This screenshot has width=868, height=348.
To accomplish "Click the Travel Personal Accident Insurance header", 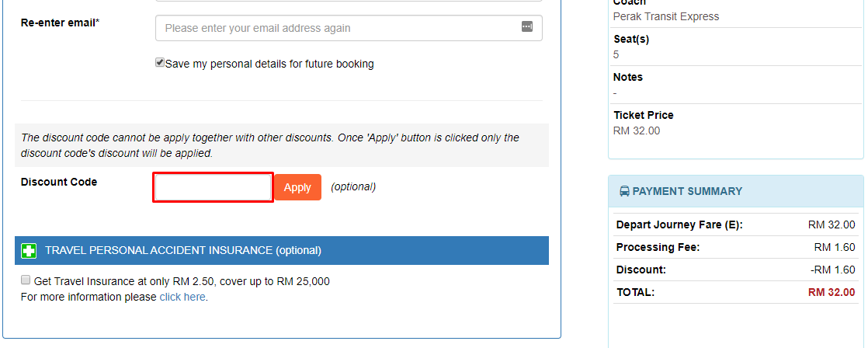I will tap(282, 250).
